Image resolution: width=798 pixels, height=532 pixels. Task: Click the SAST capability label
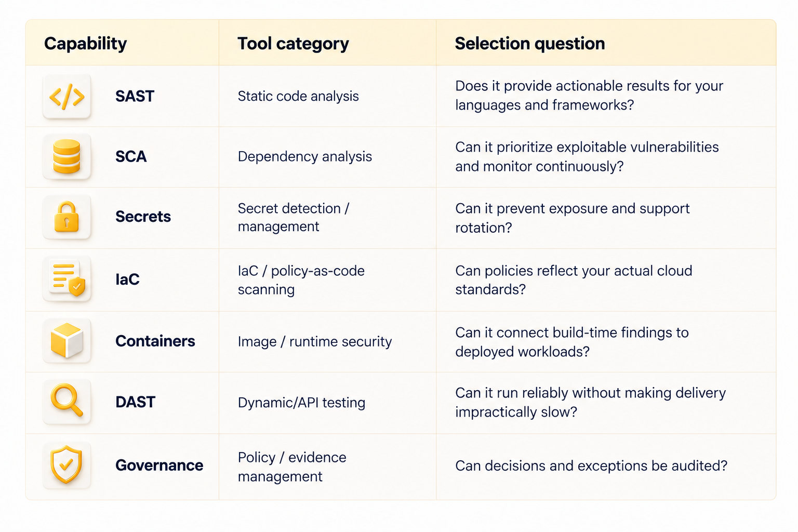(x=135, y=97)
